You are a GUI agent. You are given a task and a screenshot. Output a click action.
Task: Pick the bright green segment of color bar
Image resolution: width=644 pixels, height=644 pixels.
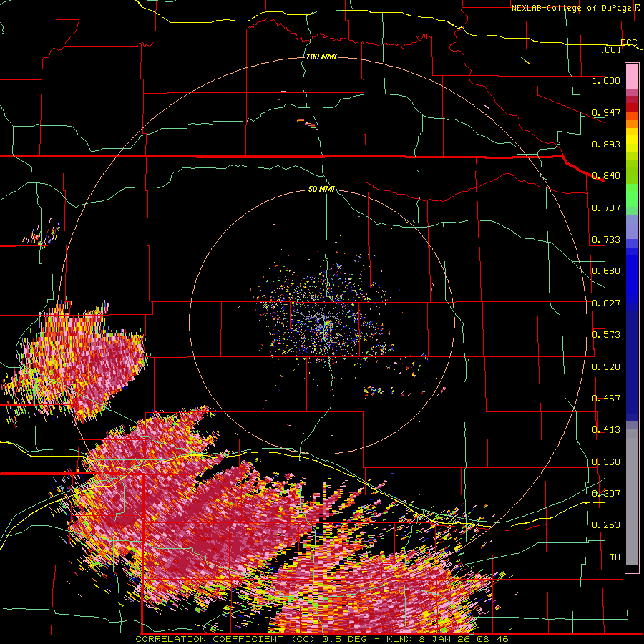coord(632,195)
